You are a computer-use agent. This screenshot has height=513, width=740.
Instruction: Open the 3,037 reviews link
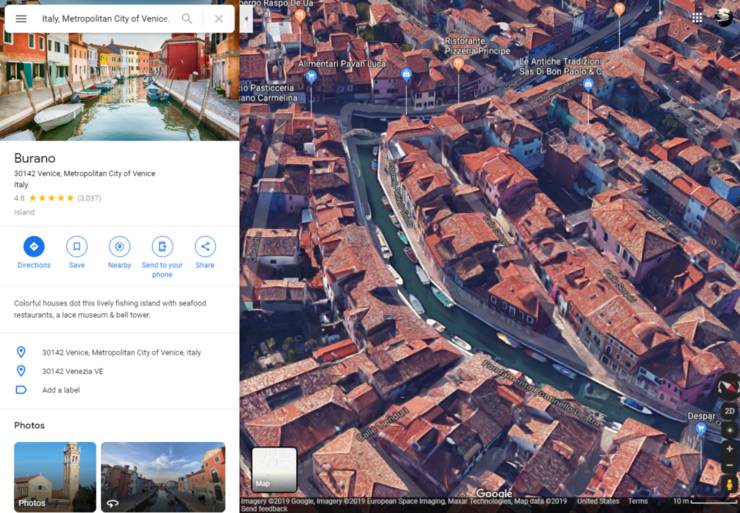[89, 198]
